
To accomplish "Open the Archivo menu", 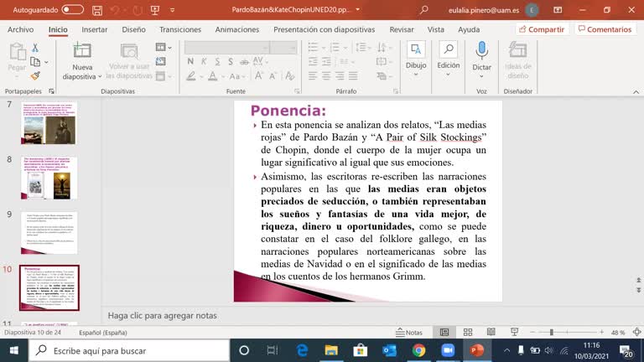I will point(20,29).
